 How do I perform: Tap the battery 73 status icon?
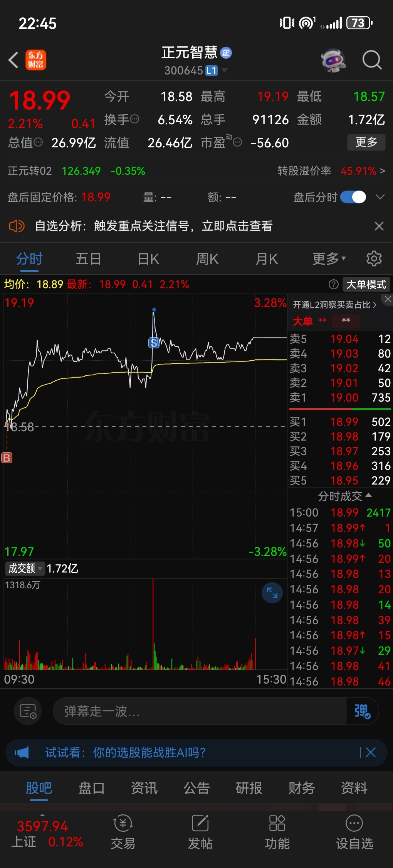(x=359, y=23)
